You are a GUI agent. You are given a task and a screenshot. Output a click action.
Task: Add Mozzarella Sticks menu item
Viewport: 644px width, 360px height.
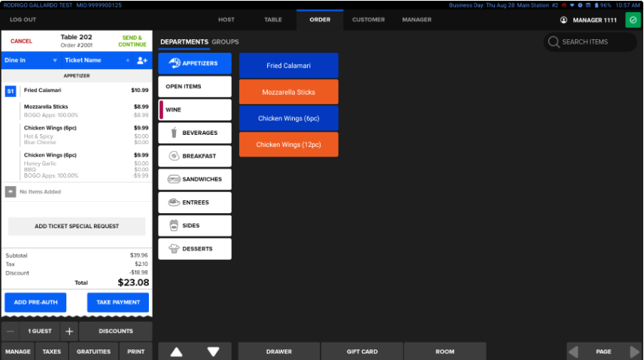coord(289,92)
